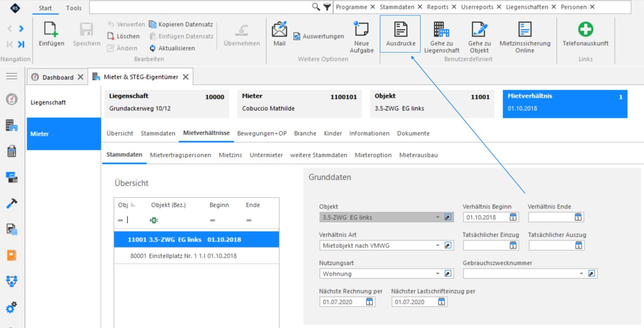
Task: Open Ausdrucke printouts
Action: (401, 35)
